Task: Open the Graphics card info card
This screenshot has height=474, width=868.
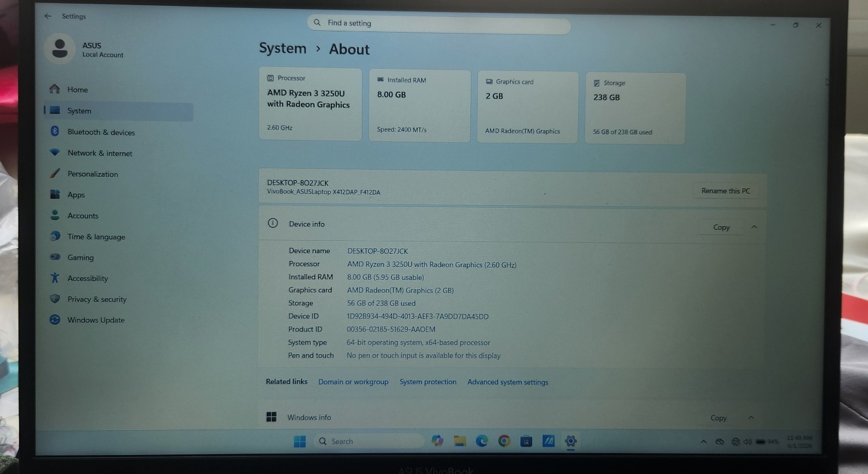Action: click(x=527, y=107)
